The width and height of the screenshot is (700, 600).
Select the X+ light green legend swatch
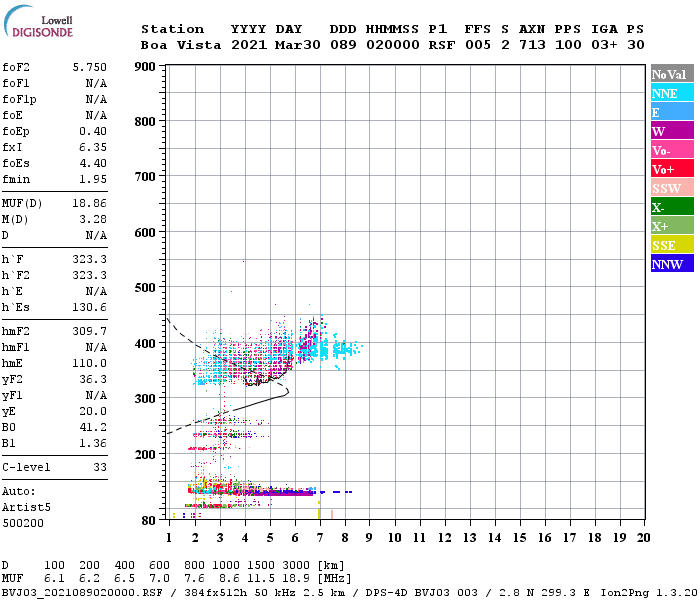672,225
